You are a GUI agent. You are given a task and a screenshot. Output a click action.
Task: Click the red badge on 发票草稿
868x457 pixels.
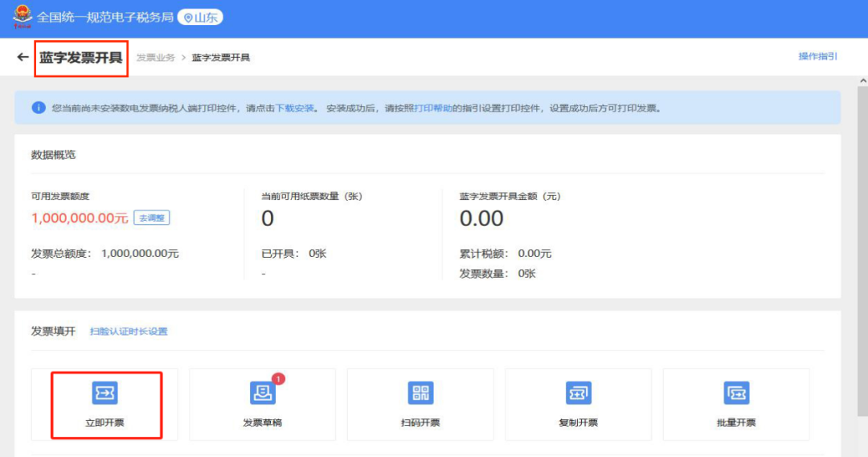[x=278, y=379]
